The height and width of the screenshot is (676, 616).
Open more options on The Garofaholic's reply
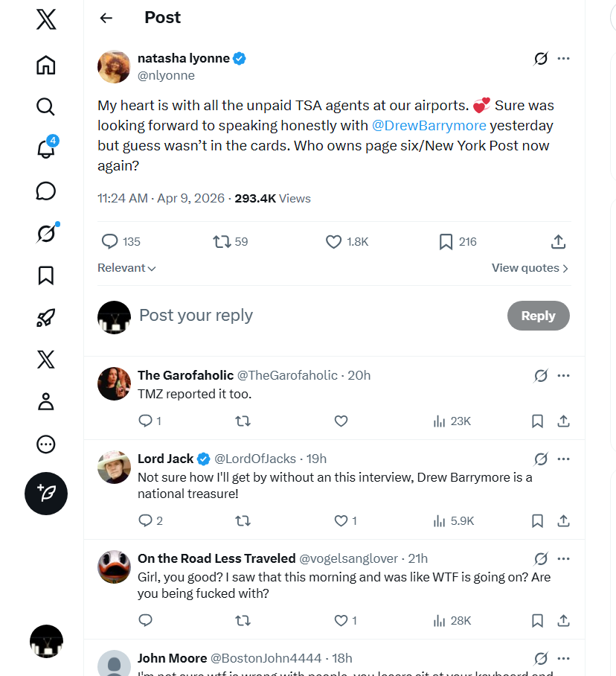tap(563, 375)
